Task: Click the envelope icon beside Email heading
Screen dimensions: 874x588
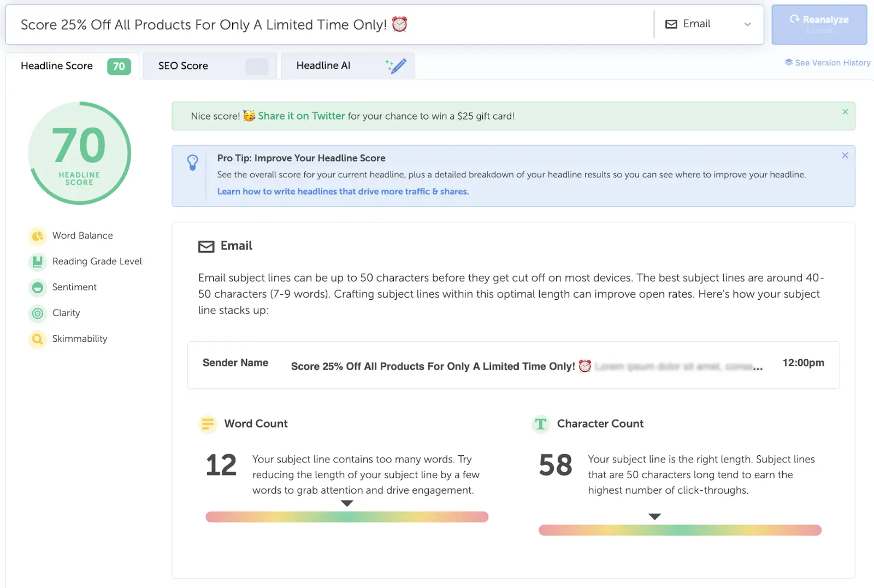Action: (205, 246)
